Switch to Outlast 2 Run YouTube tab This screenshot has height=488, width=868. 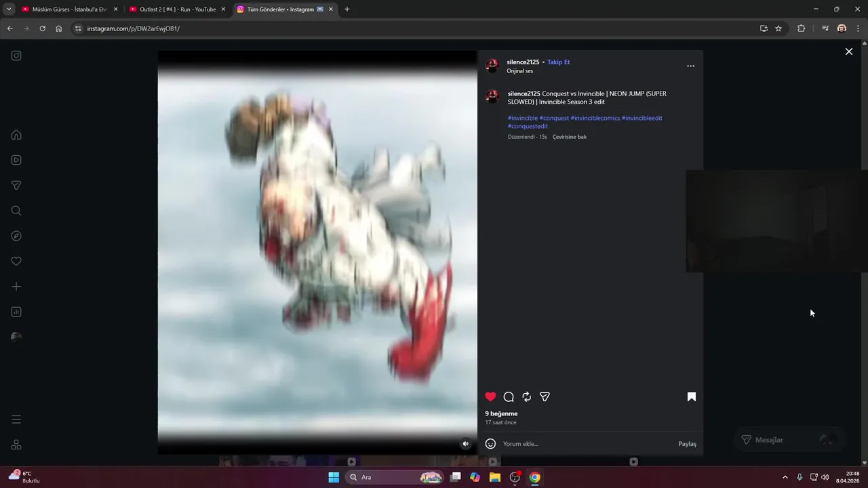tap(177, 9)
